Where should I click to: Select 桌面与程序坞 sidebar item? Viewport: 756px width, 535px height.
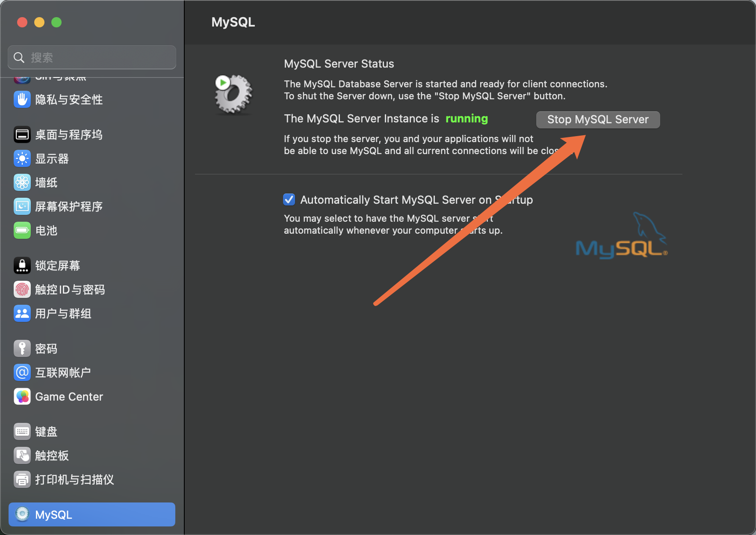(69, 135)
